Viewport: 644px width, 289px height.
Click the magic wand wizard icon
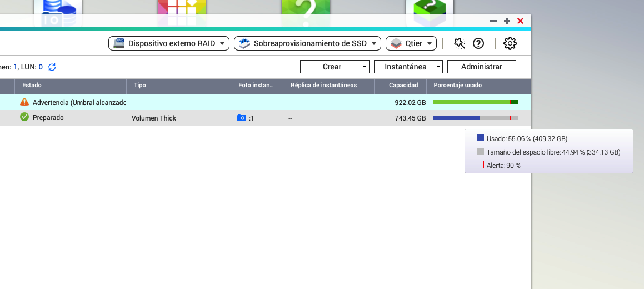460,43
